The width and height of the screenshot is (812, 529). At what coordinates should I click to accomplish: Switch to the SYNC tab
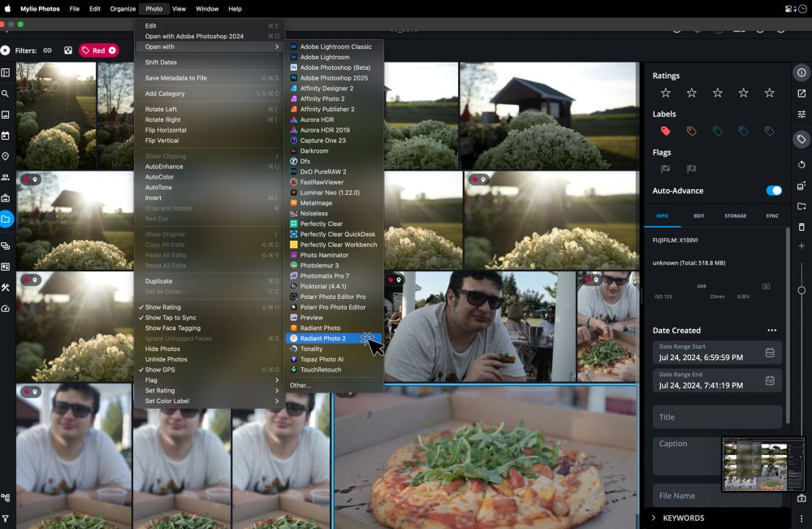coord(772,216)
